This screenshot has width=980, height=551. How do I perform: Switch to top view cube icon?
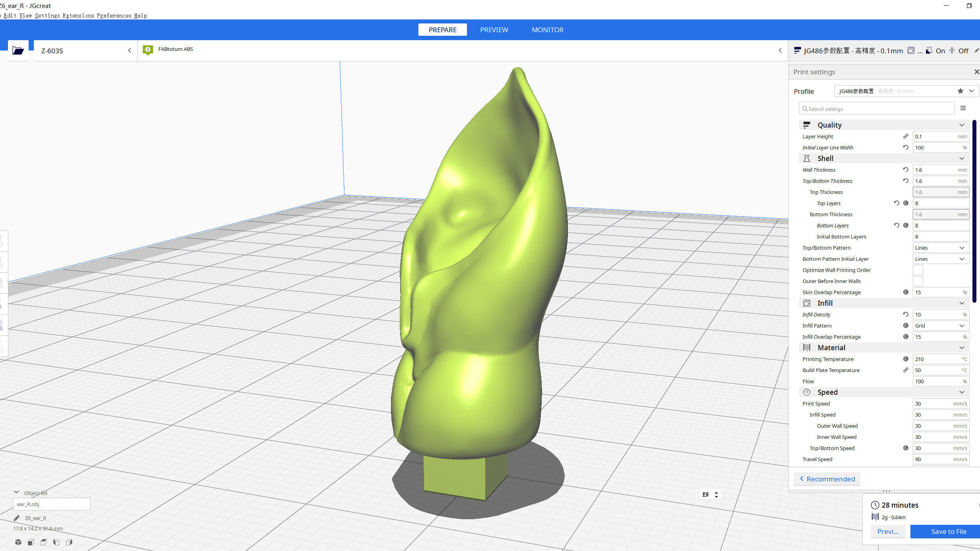click(x=44, y=542)
